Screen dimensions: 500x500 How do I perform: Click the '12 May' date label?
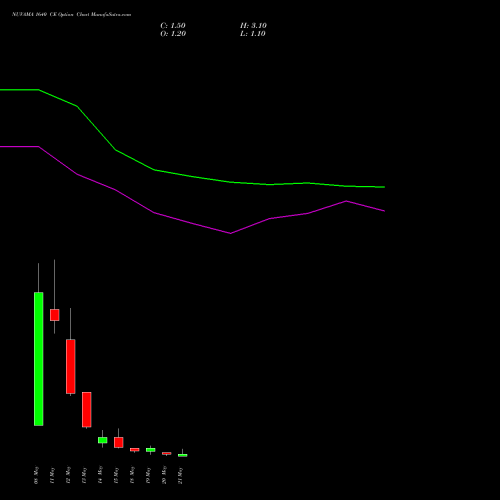[x=68, y=475]
